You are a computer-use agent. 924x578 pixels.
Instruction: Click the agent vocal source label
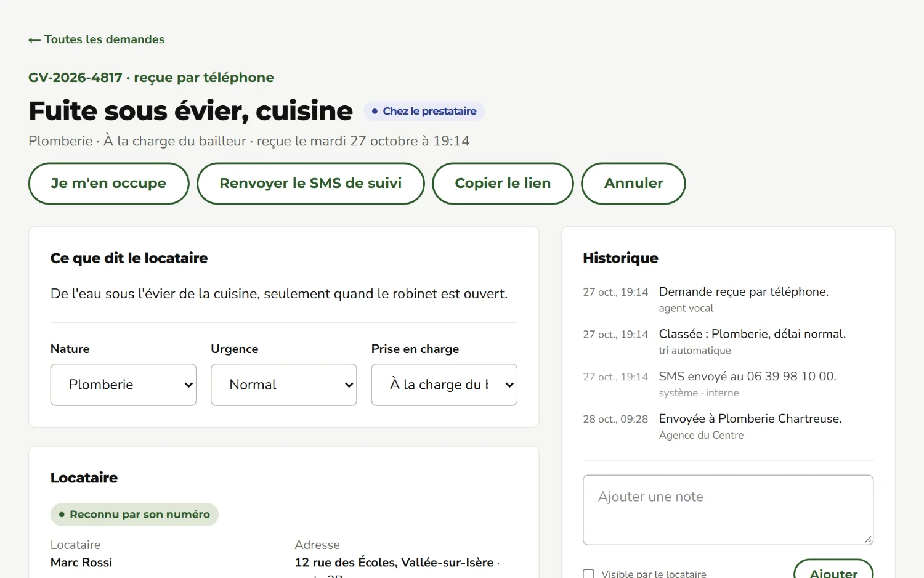(686, 309)
